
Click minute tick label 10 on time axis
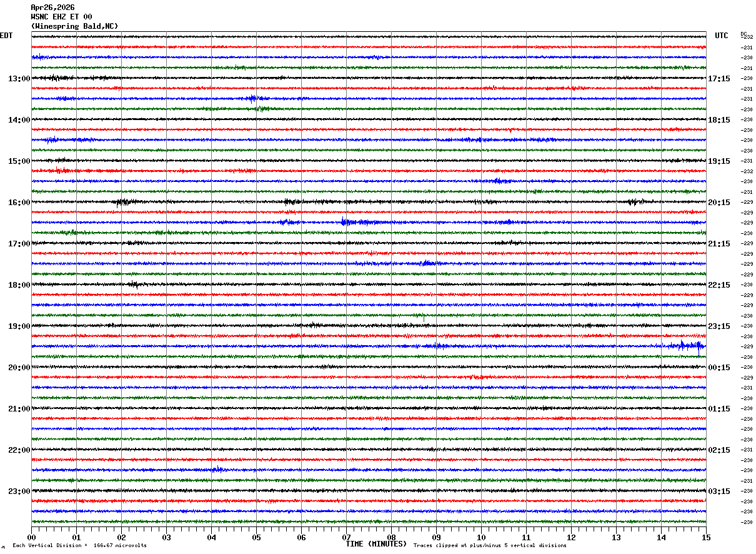(481, 537)
